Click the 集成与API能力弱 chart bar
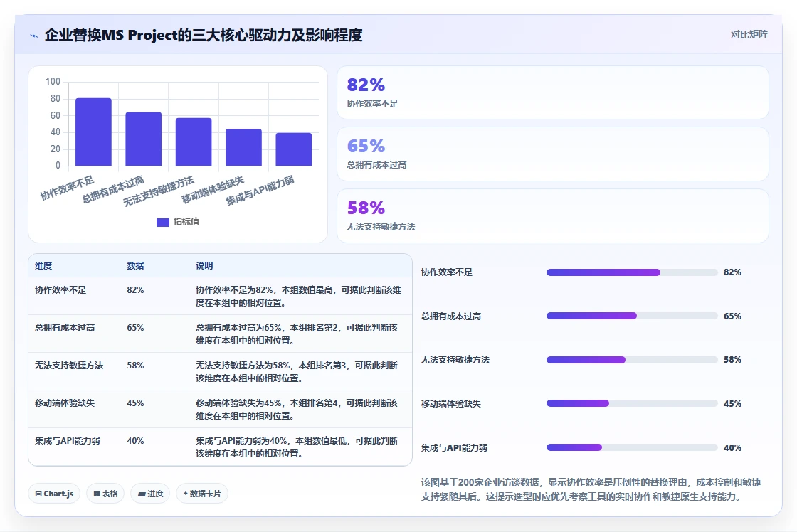Screen dimensions: 797x532 (294, 149)
